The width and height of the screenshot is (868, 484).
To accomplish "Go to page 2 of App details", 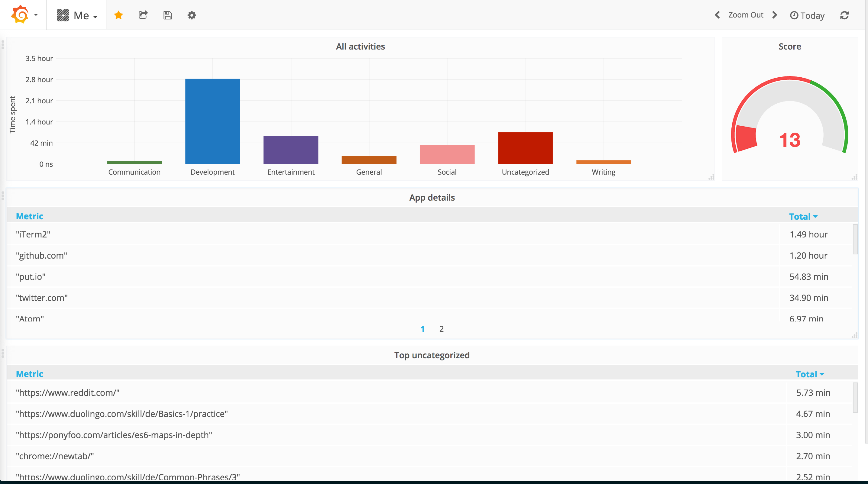I will (x=441, y=329).
